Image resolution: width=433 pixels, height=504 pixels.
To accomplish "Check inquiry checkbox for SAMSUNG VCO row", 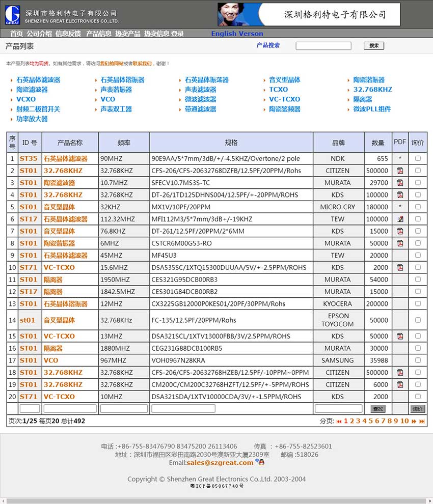I will point(418,360).
